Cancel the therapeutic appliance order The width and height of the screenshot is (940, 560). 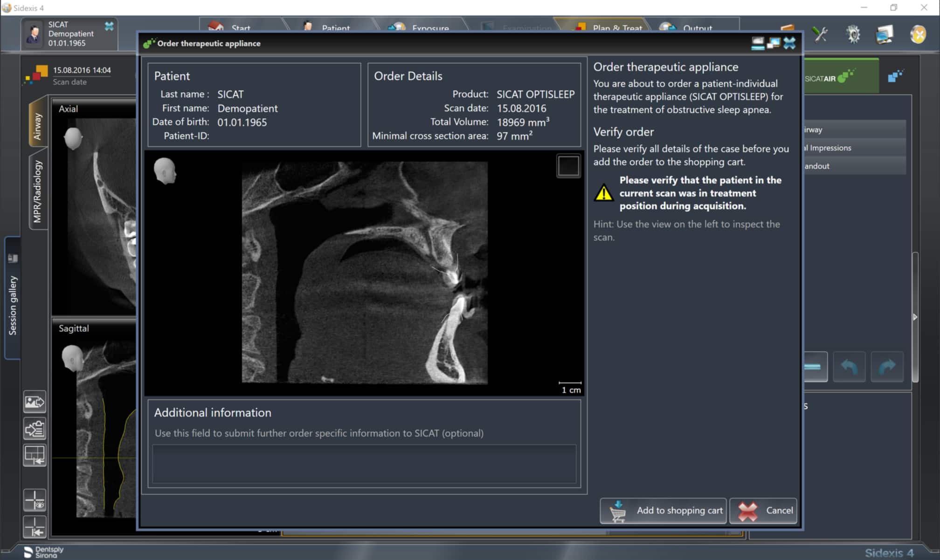click(x=763, y=511)
